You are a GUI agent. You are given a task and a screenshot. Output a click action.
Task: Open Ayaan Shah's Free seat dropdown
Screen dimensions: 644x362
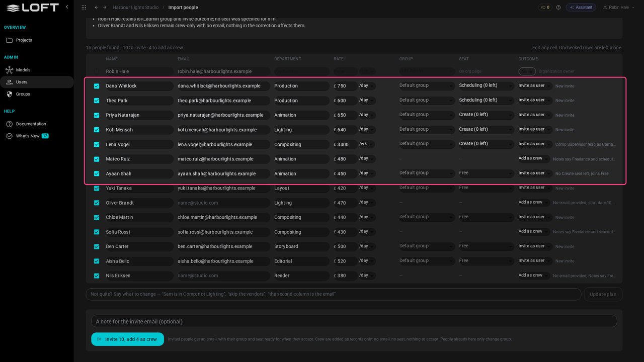[486, 173]
